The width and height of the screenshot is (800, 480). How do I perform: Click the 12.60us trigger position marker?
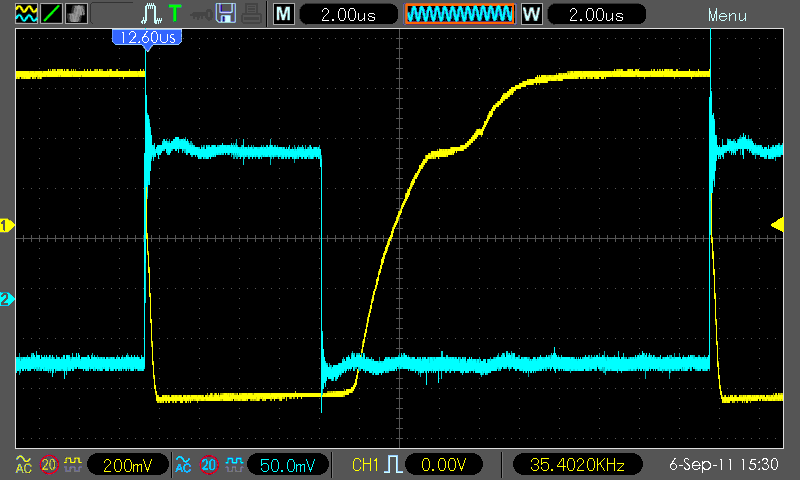[147, 39]
